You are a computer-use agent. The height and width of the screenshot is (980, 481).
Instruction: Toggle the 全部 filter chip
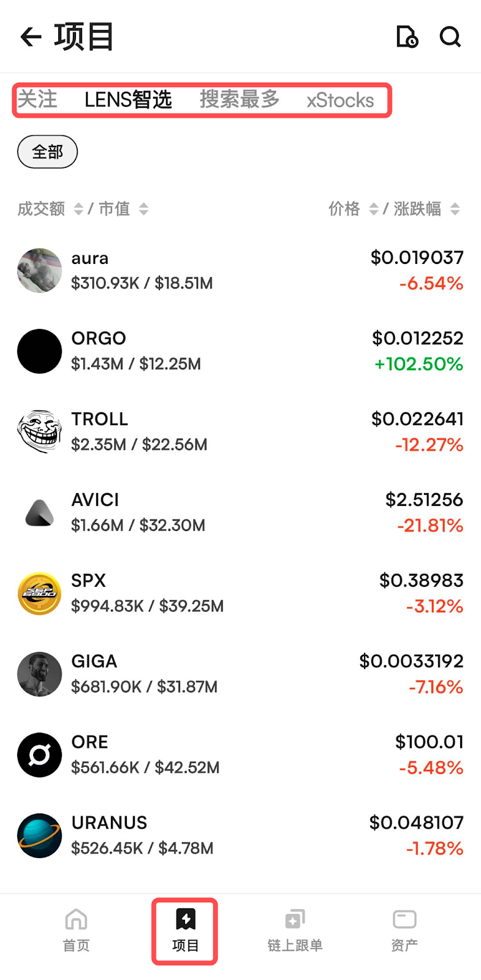47,152
